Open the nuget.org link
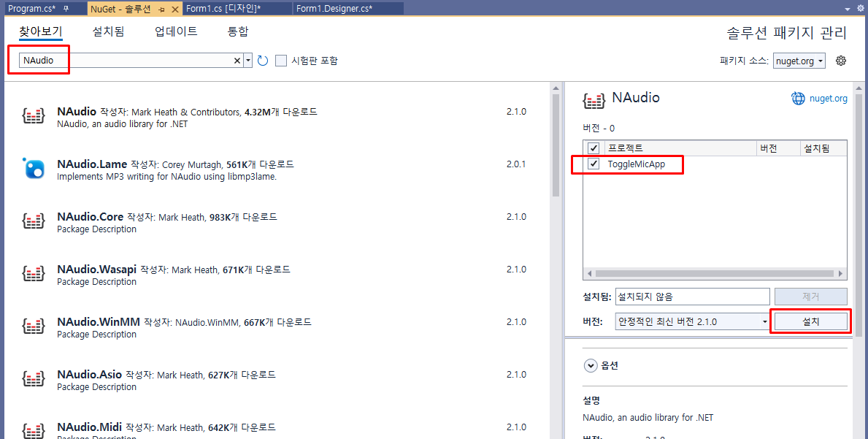 coord(828,99)
